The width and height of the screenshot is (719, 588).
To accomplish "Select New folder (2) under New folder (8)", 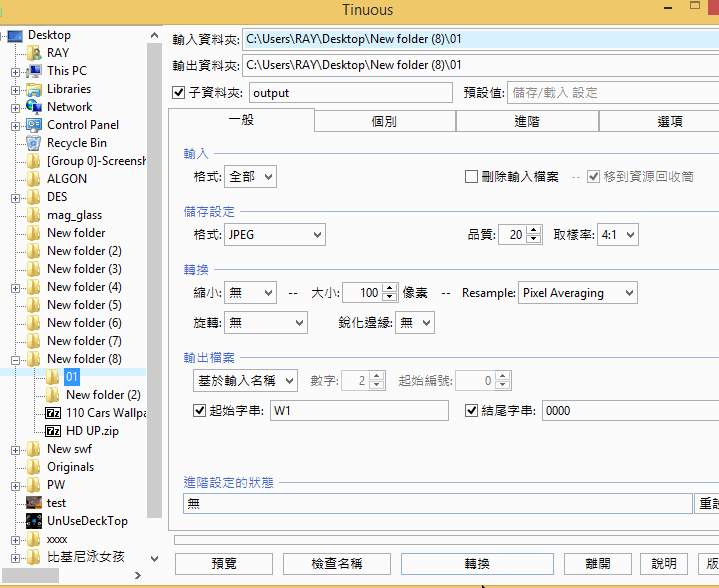I will [x=103, y=395].
